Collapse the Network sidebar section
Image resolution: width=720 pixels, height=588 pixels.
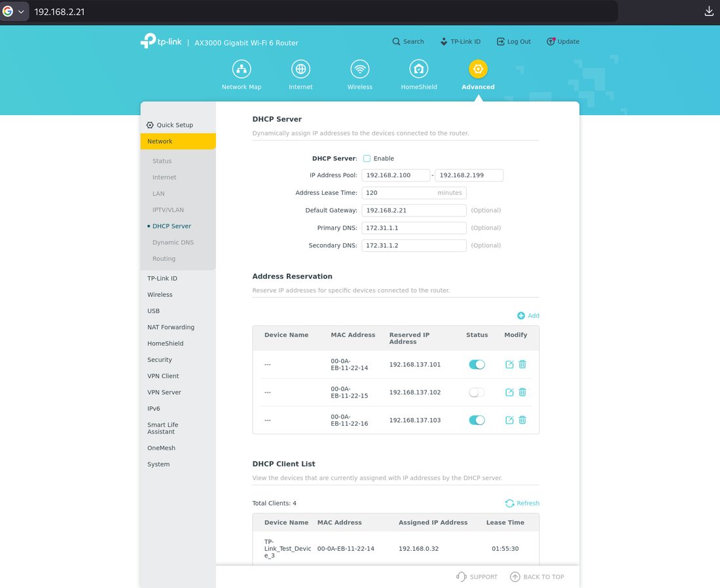(178, 141)
